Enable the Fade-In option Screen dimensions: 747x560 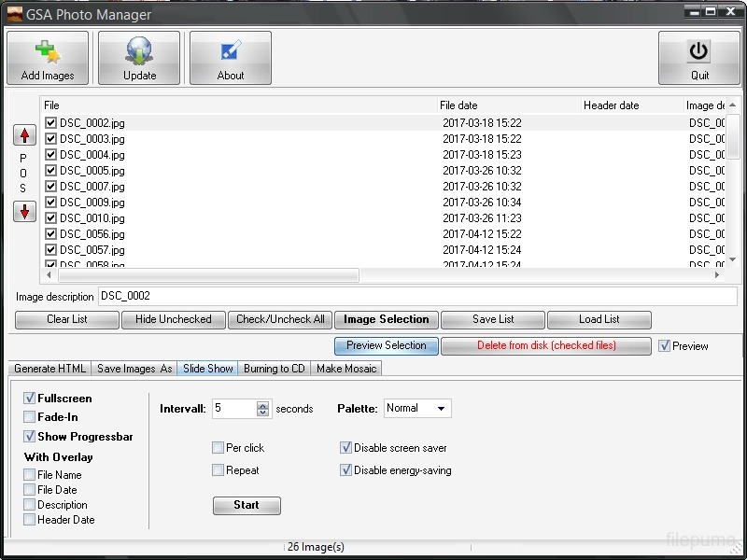[30, 417]
